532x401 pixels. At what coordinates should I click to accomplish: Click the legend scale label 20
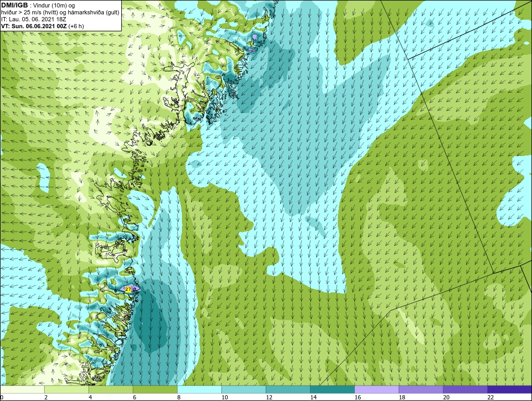pos(446,398)
